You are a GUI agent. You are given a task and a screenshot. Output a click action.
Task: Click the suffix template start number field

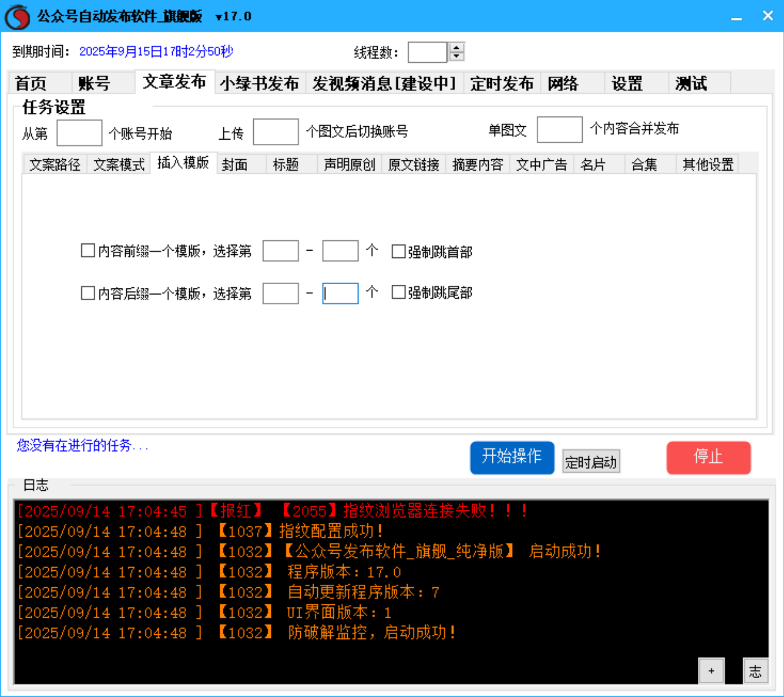281,293
